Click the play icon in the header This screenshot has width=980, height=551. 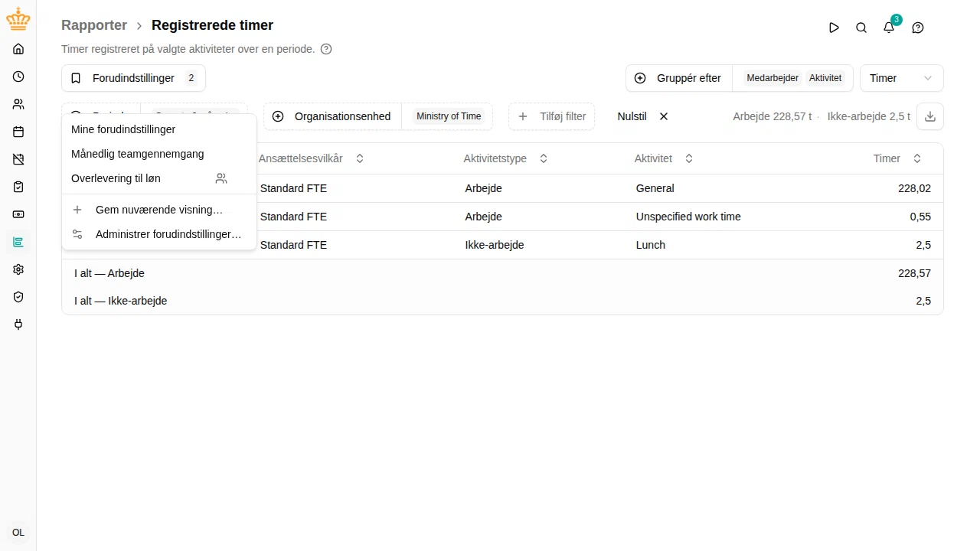[x=834, y=28]
